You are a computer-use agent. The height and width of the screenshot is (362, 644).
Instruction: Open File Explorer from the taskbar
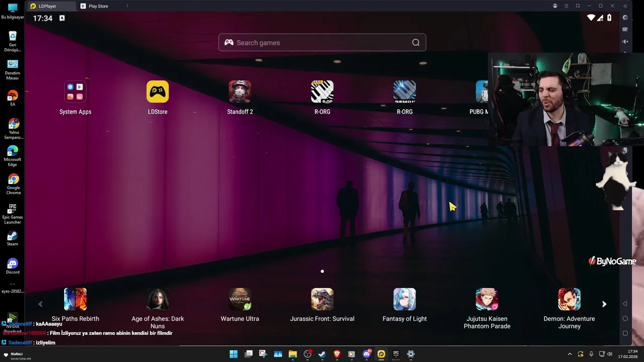(x=293, y=354)
